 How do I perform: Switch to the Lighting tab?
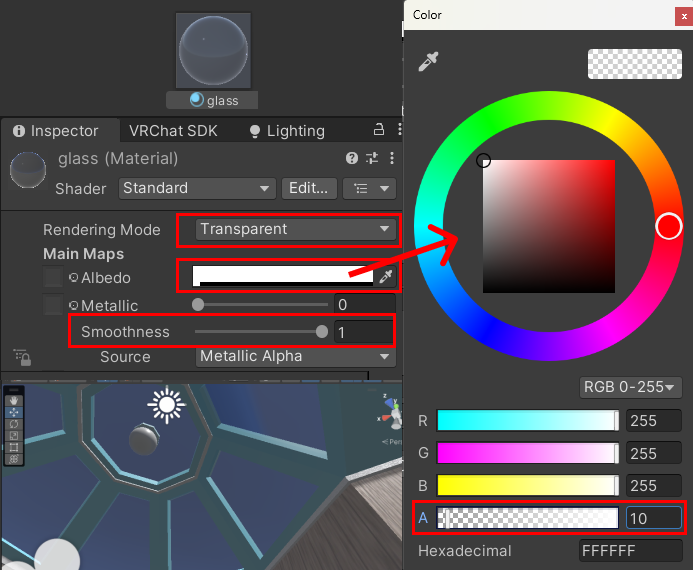[287, 131]
